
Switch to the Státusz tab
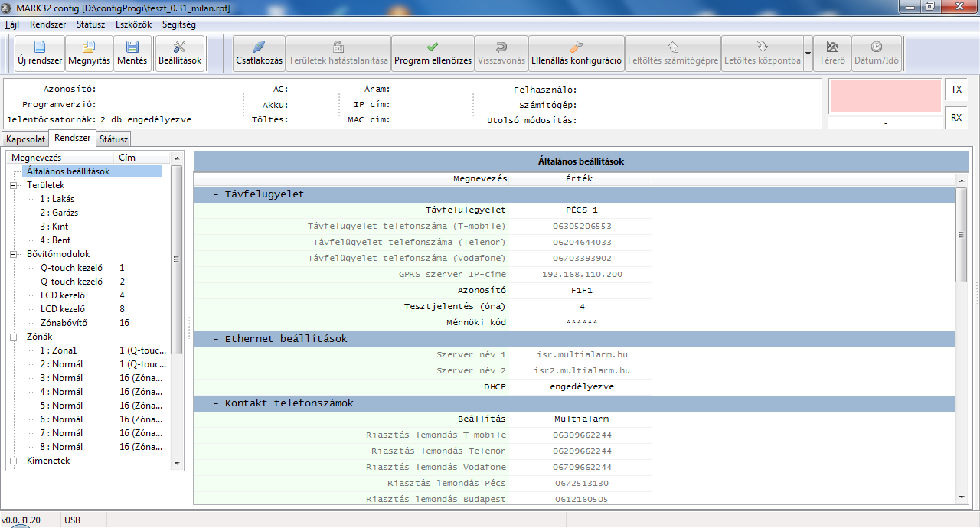coord(113,139)
